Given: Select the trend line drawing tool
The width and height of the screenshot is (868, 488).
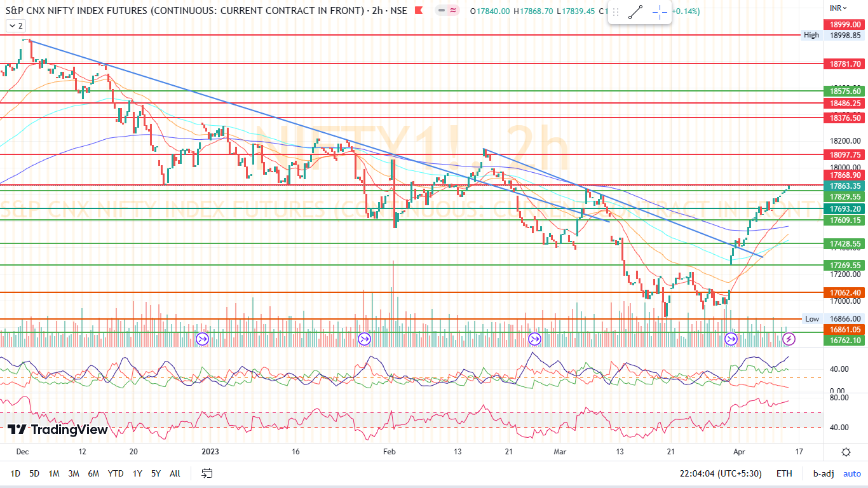Looking at the screenshot, I should pos(635,12).
